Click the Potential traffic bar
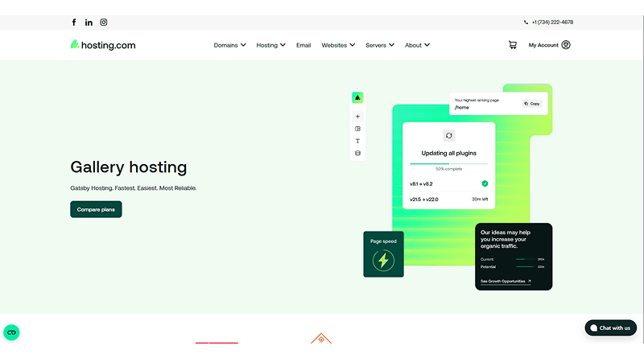This screenshot has width=644, height=358. click(x=526, y=267)
